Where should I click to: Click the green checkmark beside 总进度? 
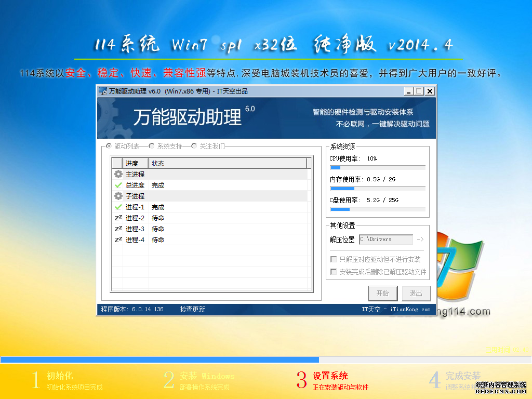point(118,185)
